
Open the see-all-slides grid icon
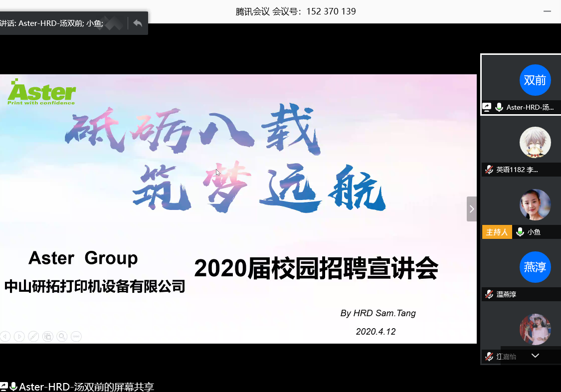tap(47, 337)
